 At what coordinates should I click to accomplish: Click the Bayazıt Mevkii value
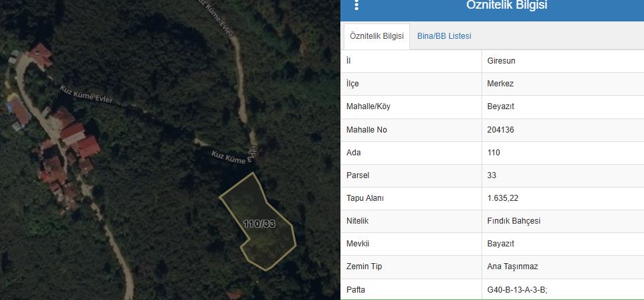pyautogui.click(x=501, y=244)
